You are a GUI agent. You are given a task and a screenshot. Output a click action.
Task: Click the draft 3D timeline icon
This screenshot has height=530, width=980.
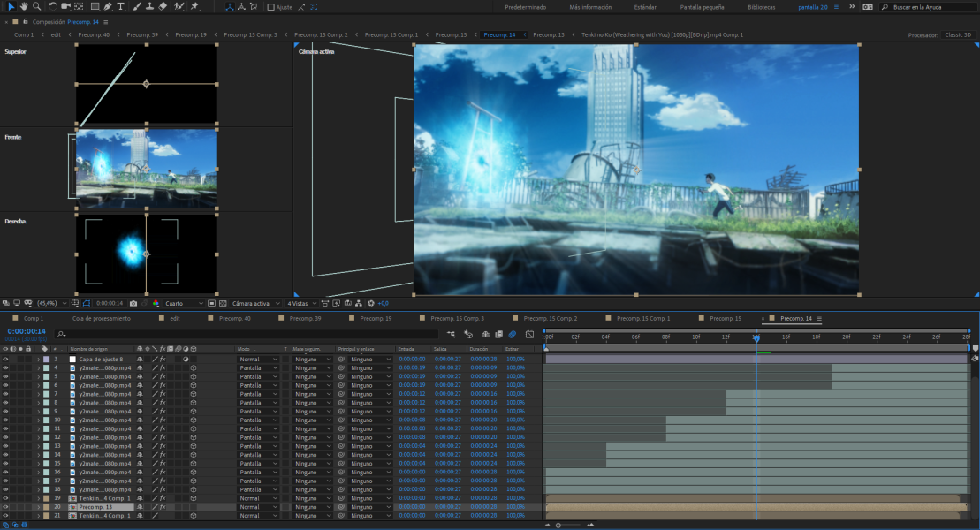468,335
